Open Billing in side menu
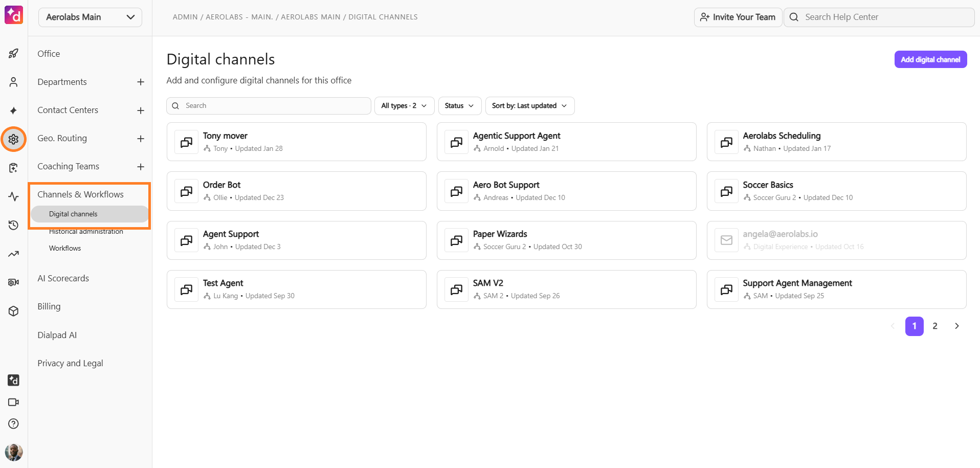980x468 pixels. click(49, 306)
